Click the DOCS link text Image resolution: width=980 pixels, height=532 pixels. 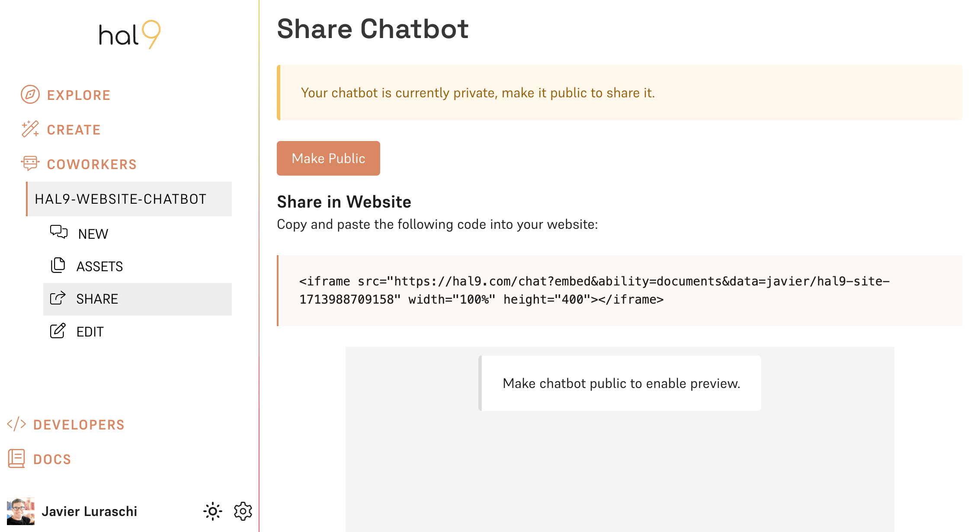click(52, 459)
